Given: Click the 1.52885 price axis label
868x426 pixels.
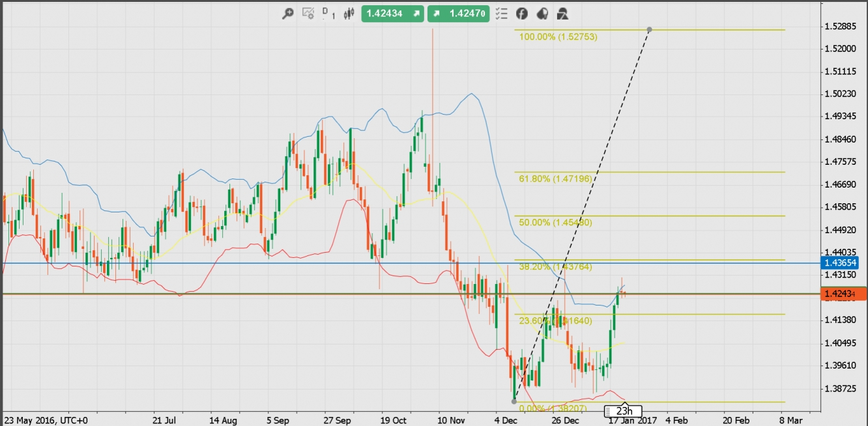Looking at the screenshot, I should coord(840,26).
